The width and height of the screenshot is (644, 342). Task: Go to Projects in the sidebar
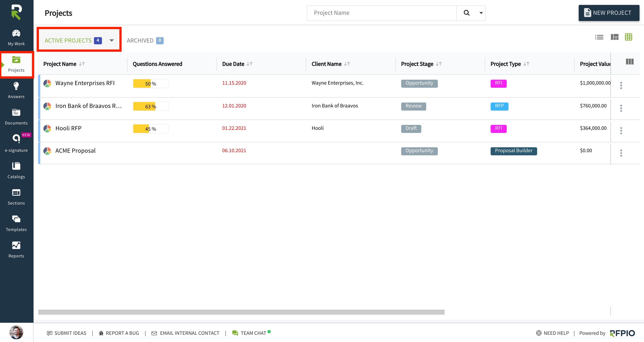pyautogui.click(x=16, y=64)
